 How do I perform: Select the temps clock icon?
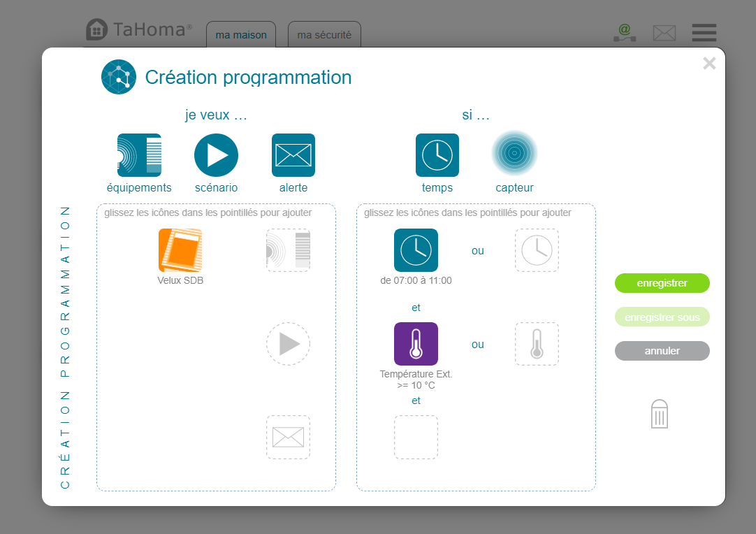tap(437, 155)
